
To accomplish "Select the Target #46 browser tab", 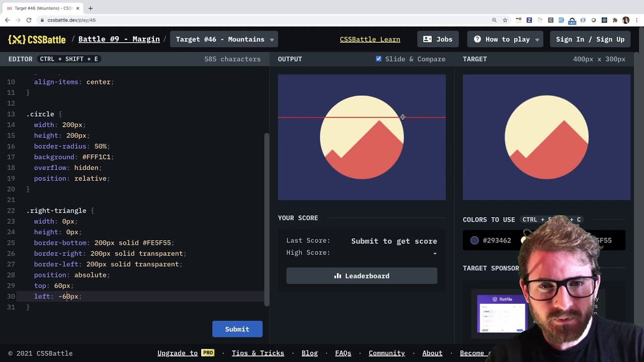I will tap(42, 8).
